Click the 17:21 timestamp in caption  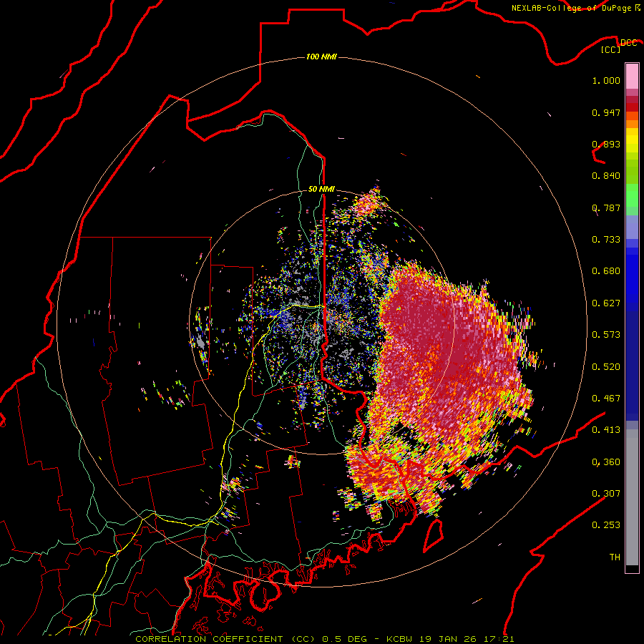click(x=499, y=639)
